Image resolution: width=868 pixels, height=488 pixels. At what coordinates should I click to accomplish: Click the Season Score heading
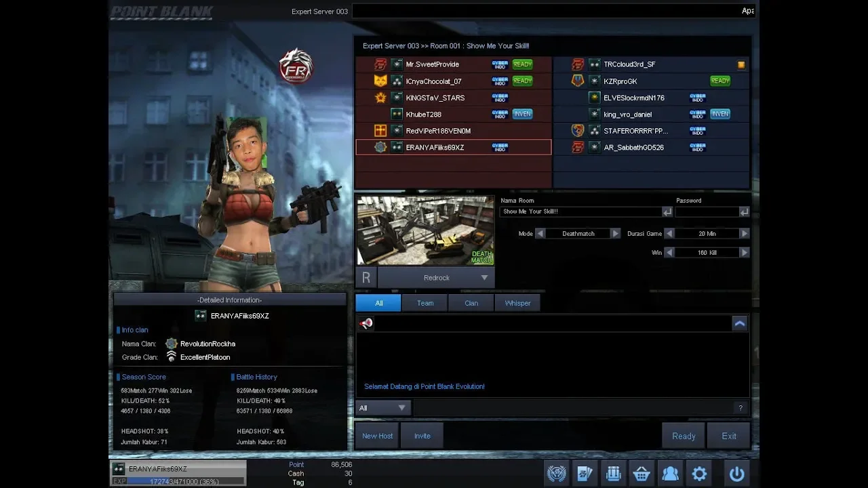pyautogui.click(x=144, y=377)
